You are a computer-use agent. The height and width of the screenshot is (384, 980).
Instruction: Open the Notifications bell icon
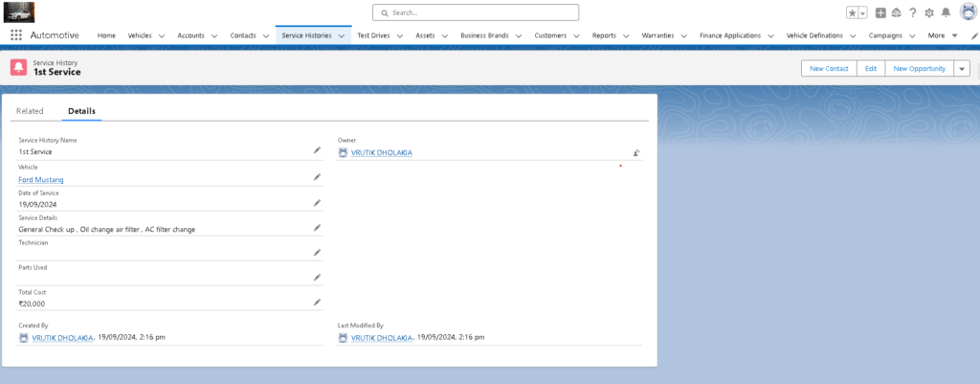tap(946, 12)
